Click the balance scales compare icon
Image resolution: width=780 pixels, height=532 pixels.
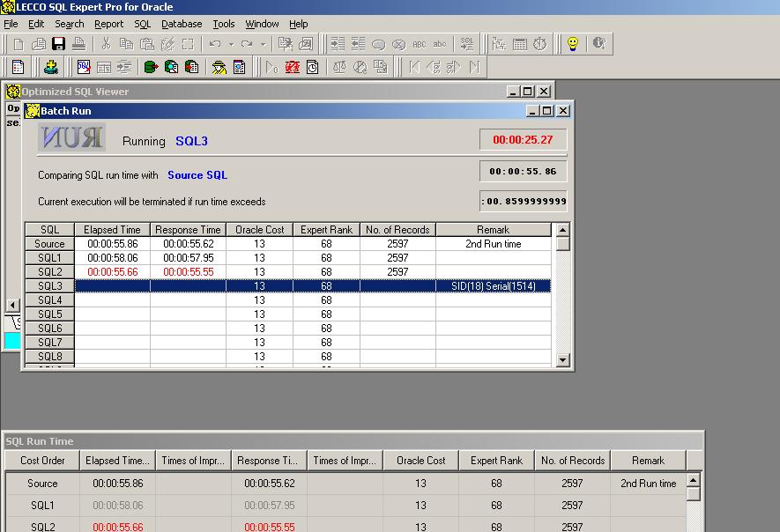[x=339, y=67]
